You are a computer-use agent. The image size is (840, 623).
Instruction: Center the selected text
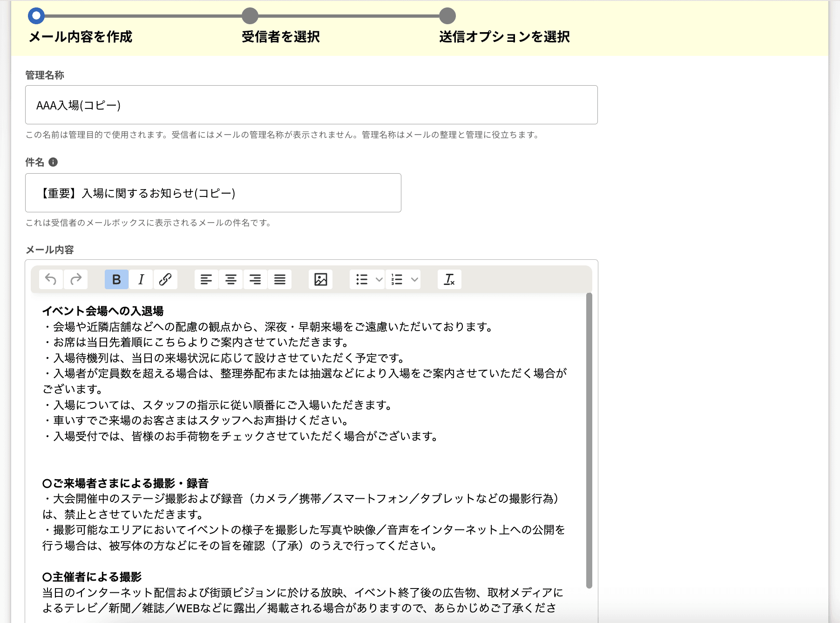pos(230,279)
